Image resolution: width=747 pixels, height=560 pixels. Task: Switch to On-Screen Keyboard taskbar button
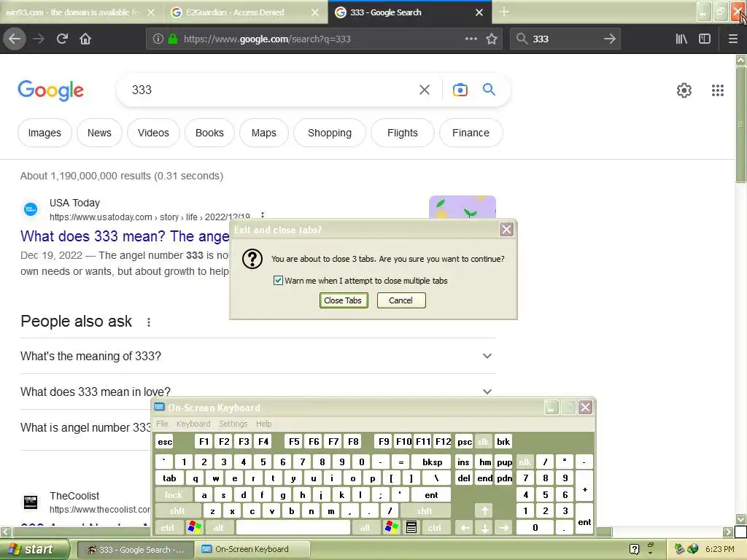(x=253, y=549)
